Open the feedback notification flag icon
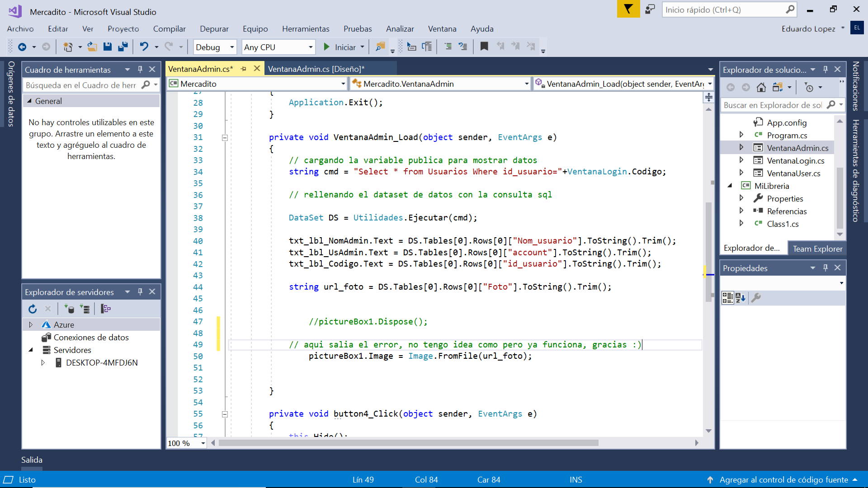Image resolution: width=868 pixels, height=488 pixels. 628,9
